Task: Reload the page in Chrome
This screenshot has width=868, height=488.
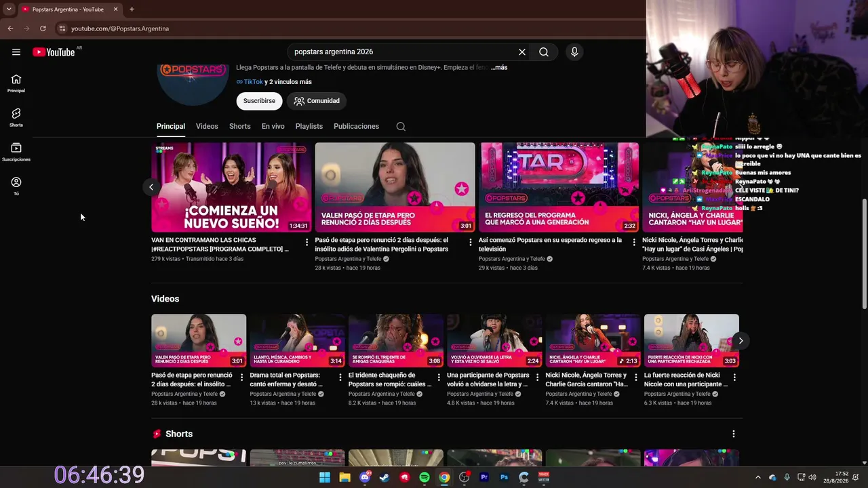Action: [x=43, y=28]
